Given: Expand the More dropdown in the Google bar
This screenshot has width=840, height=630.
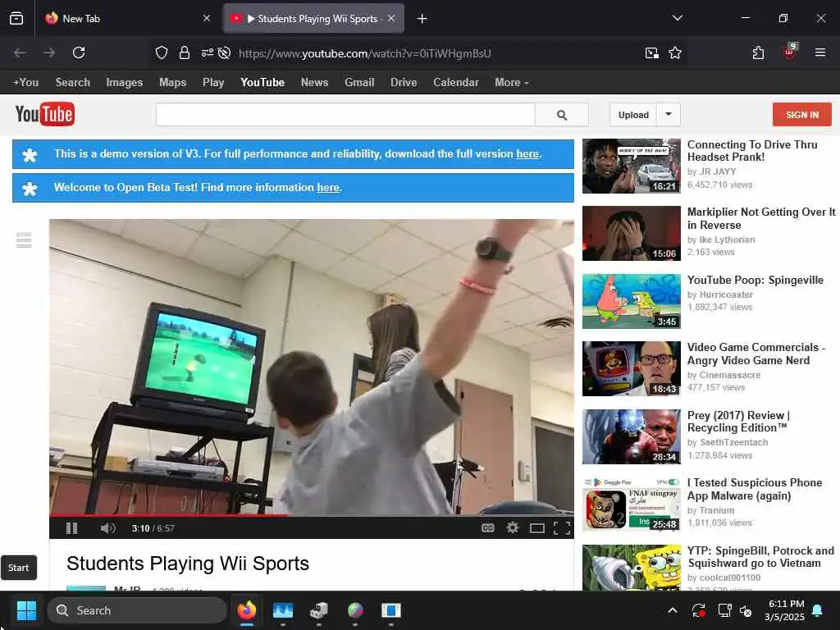Looking at the screenshot, I should (512, 83).
